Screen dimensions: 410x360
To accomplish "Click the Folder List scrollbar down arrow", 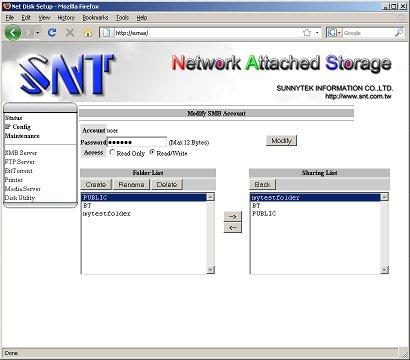I will (x=210, y=269).
